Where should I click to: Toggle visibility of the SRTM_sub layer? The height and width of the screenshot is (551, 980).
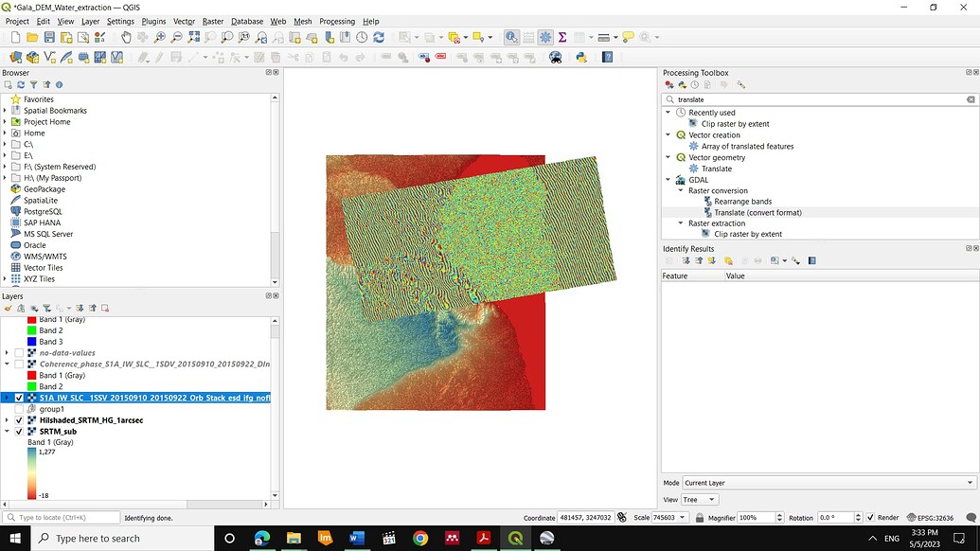(x=18, y=431)
